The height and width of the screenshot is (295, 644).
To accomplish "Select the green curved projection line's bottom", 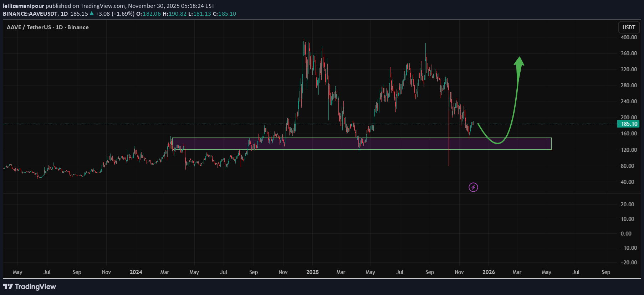I will pos(497,143).
